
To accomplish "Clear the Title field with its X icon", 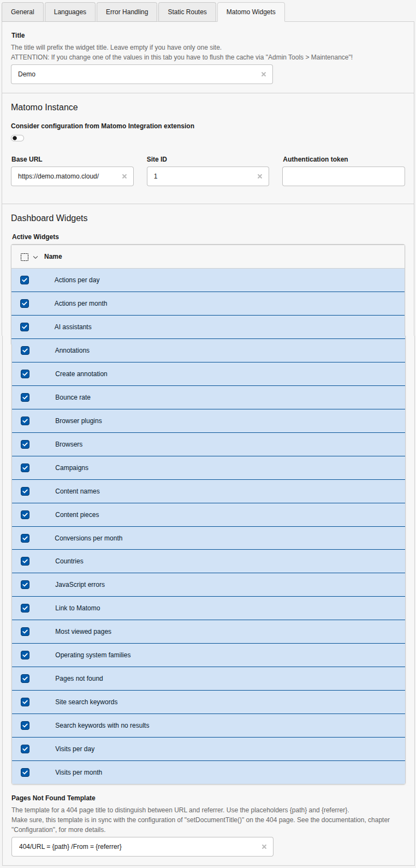I will coord(264,74).
